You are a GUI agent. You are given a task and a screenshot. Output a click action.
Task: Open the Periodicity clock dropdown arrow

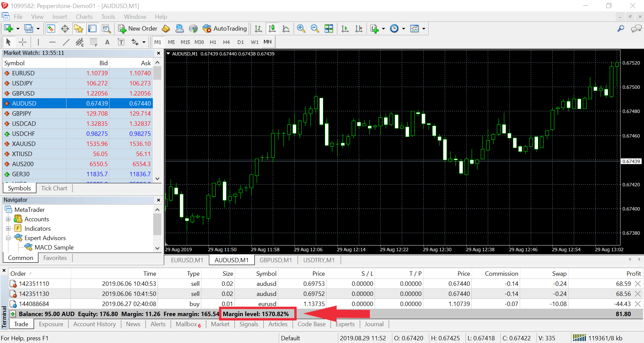point(403,29)
